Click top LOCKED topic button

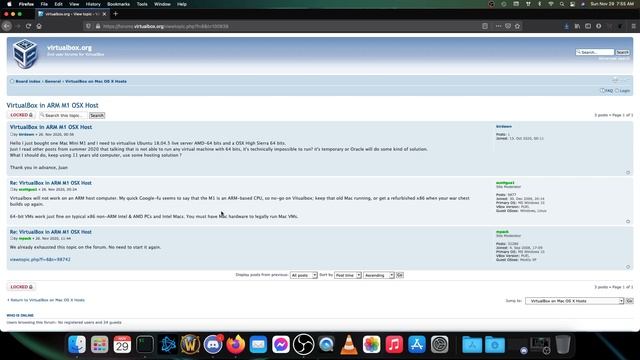[21, 115]
